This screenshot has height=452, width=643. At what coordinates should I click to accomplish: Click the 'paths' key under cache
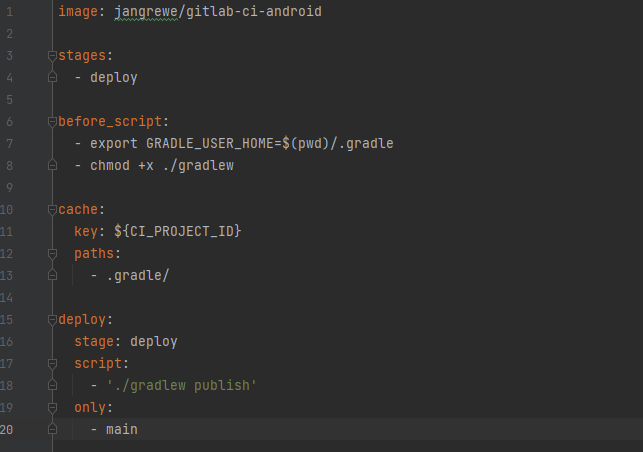coord(93,253)
